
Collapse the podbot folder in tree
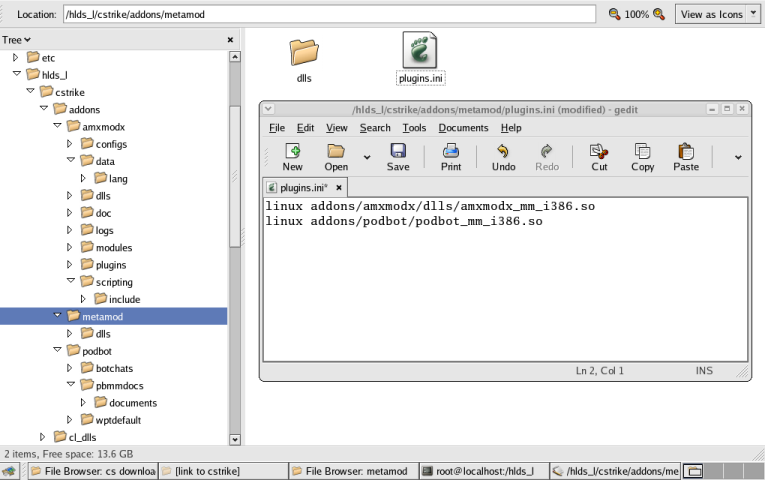point(58,349)
